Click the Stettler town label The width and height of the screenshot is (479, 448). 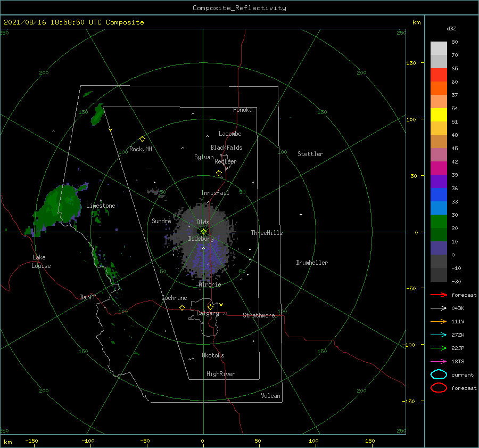[310, 154]
